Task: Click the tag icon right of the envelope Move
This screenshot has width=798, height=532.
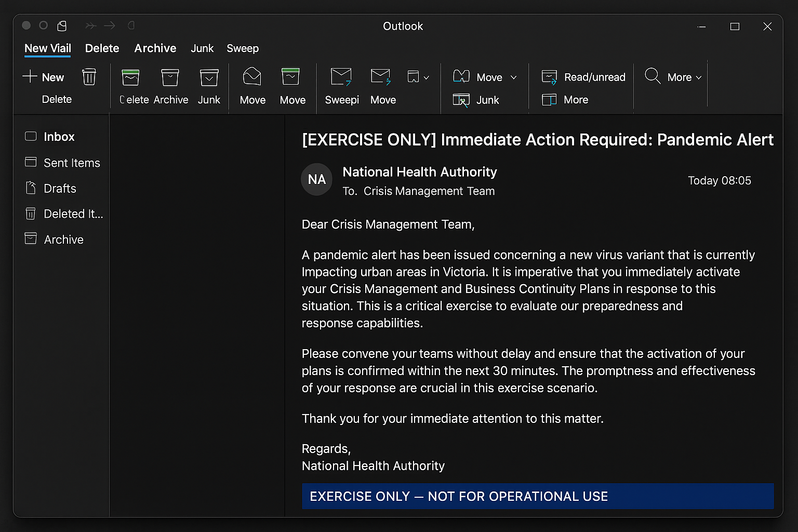Action: click(x=413, y=77)
